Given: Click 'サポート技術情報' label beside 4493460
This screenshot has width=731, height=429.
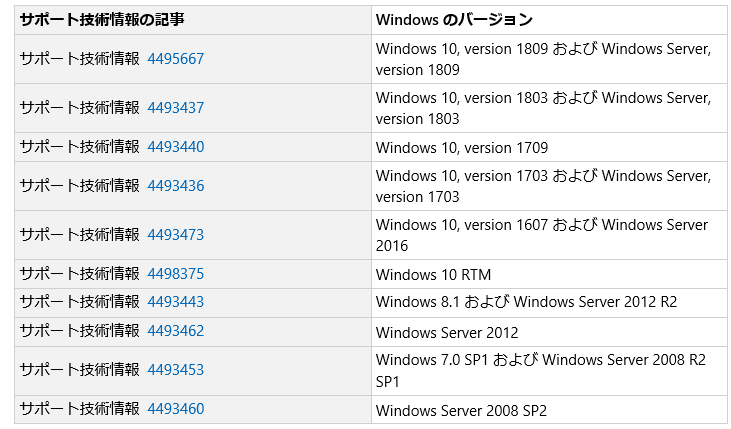Looking at the screenshot, I should tap(80, 409).
